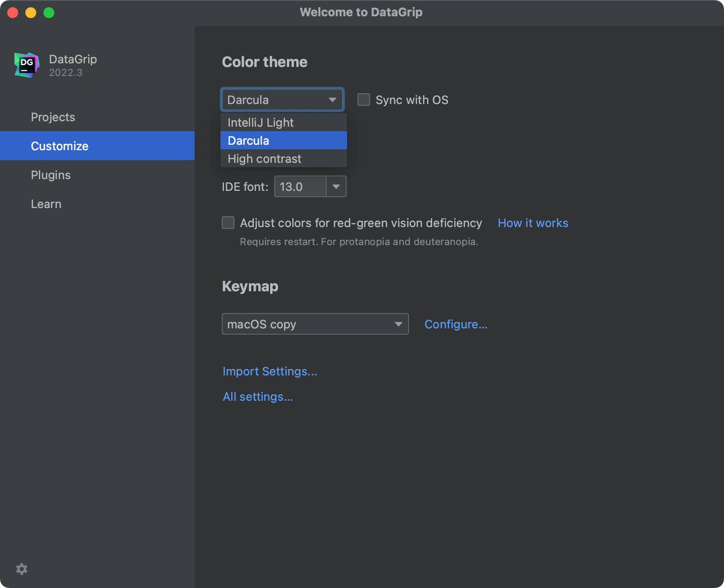Switch to the Projects section
This screenshot has width=724, height=588.
52,117
